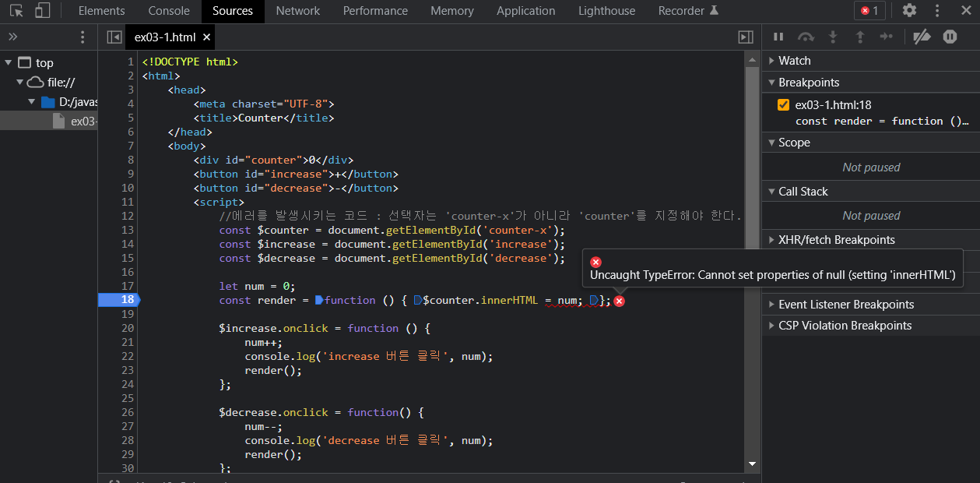Screen dimensions: 980x483
Task: Collapse the file:// tree node
Action: click(x=20, y=82)
